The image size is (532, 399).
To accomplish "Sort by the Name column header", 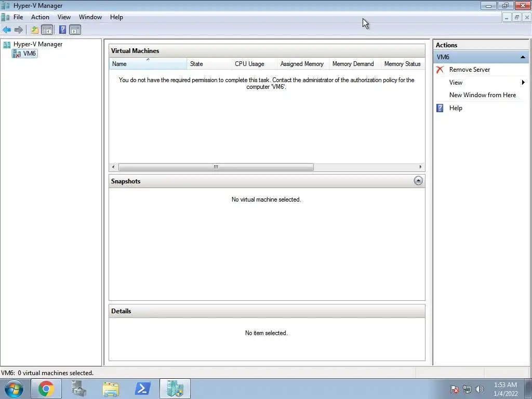I will 148,64.
